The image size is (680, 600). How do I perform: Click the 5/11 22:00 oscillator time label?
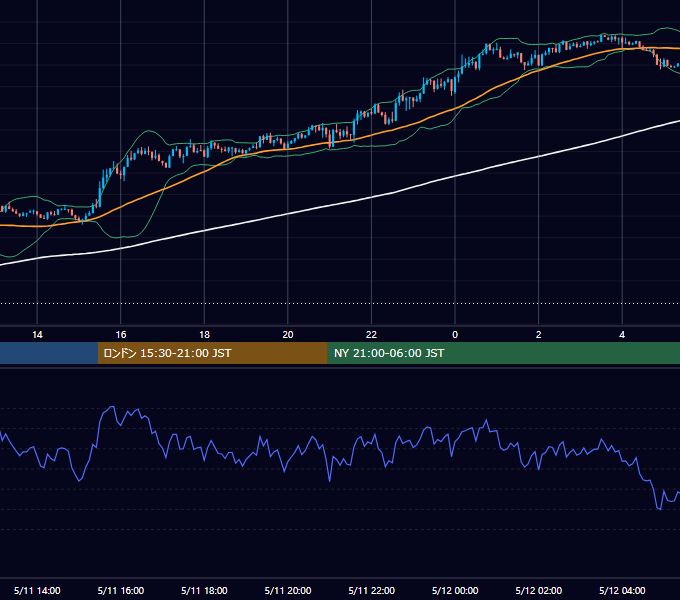click(x=371, y=590)
